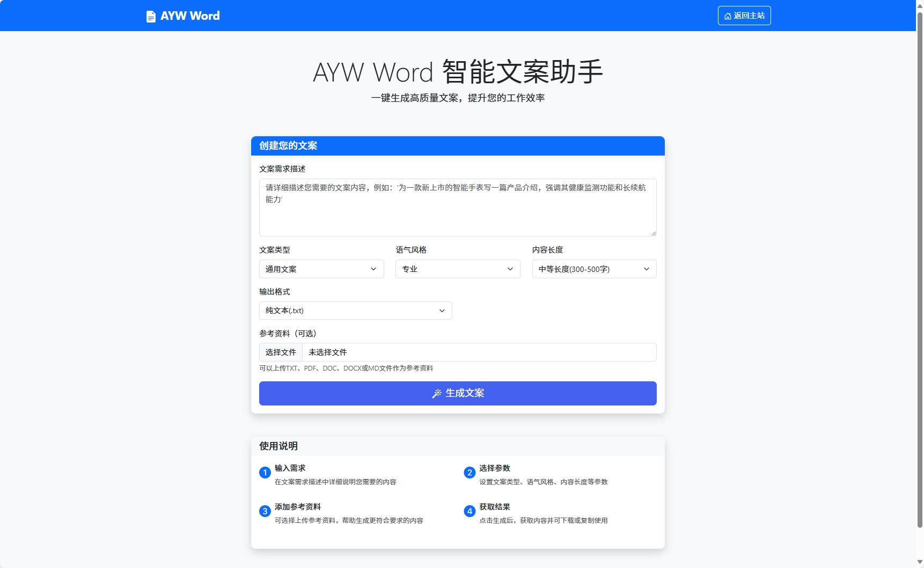
Task: Click the 参考资料（可选）label
Action: click(288, 334)
